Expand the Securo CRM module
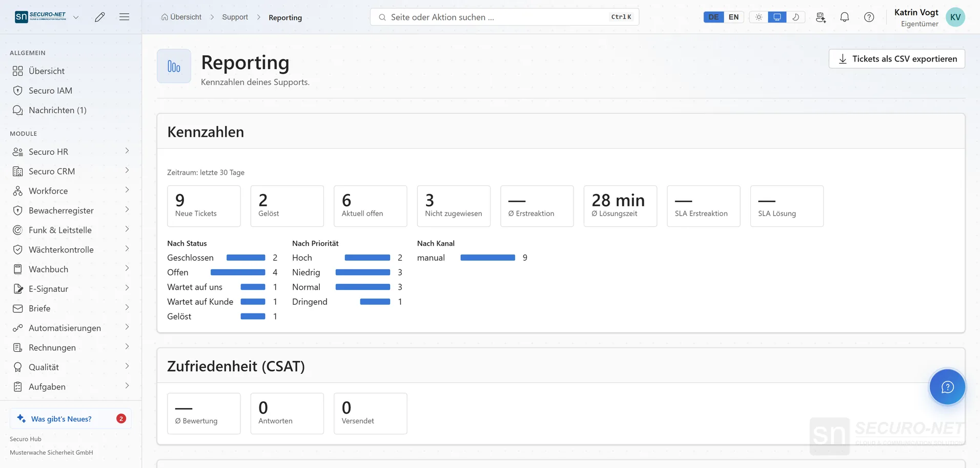Viewport: 980px width, 468px height. click(x=127, y=171)
